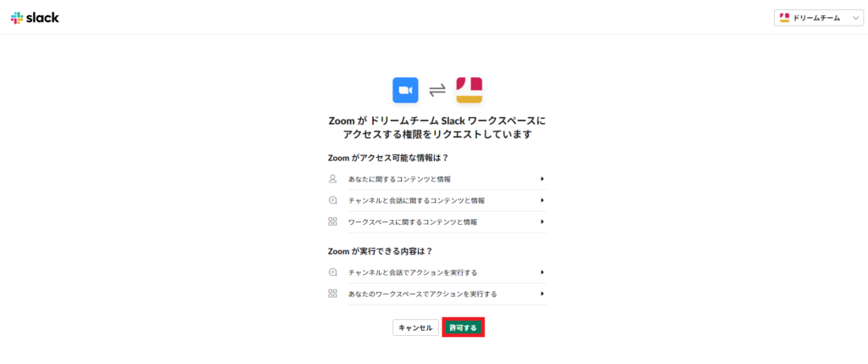Click the ドリームチーム workspace icon in center
Viewport: 868px width, 364px height.
coord(469,90)
